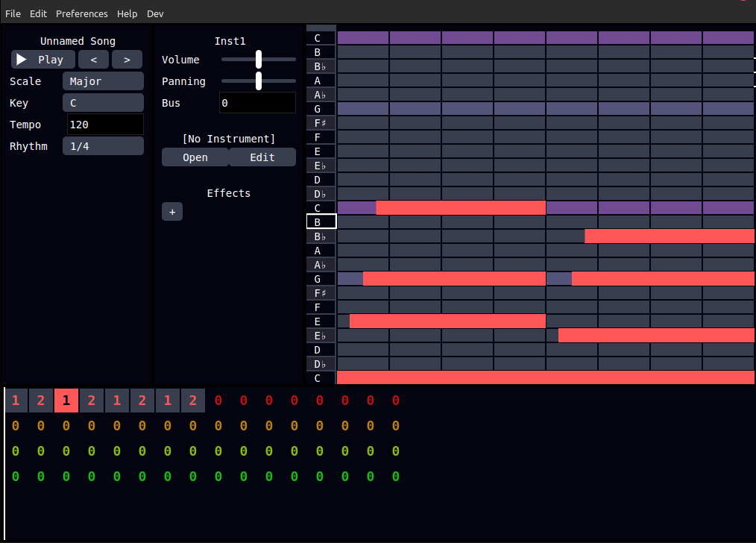Click the Tempo field showing 120
This screenshot has height=543, width=756.
tap(105, 124)
